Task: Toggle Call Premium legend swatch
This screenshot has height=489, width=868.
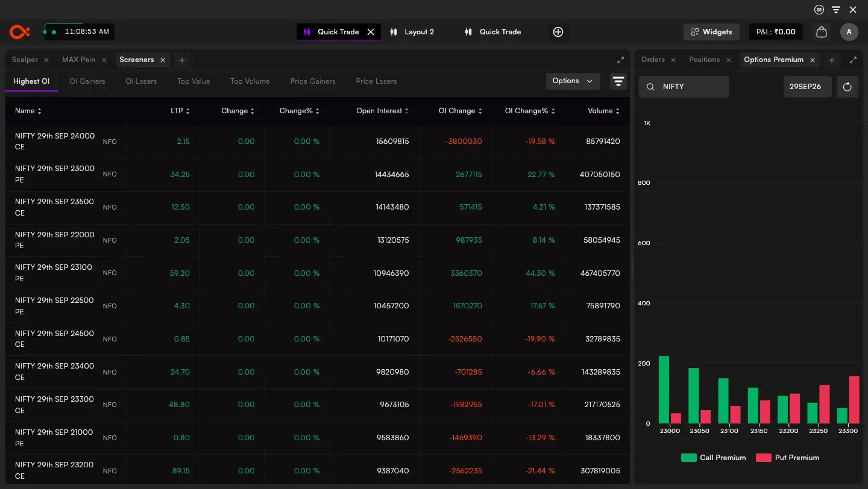Action: click(x=689, y=458)
